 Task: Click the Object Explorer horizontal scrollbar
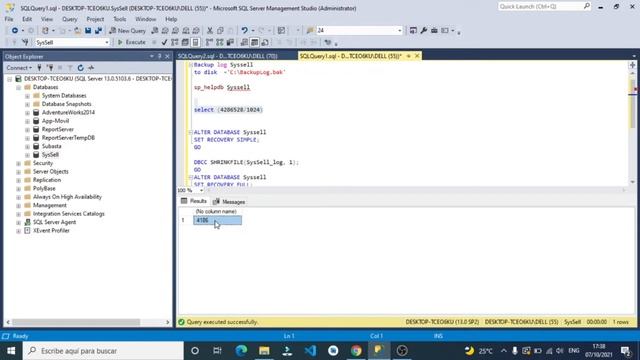pyautogui.click(x=76, y=322)
